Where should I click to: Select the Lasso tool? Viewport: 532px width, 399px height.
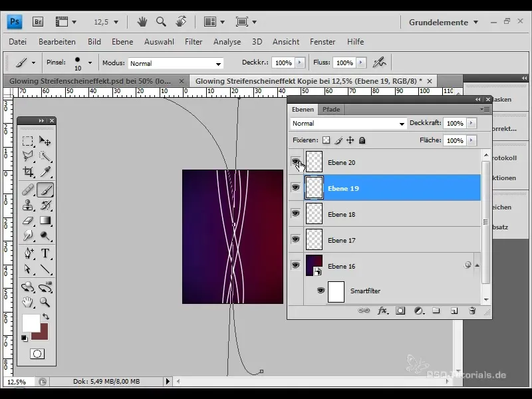[27, 156]
